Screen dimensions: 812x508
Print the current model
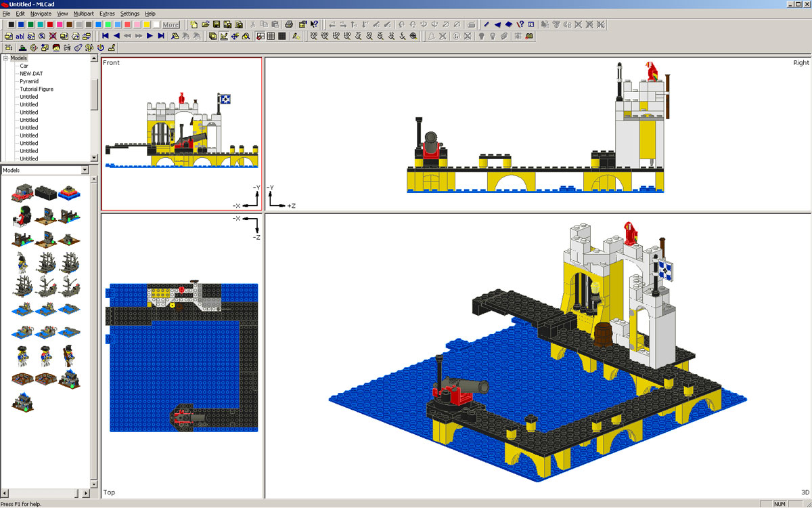(x=290, y=24)
